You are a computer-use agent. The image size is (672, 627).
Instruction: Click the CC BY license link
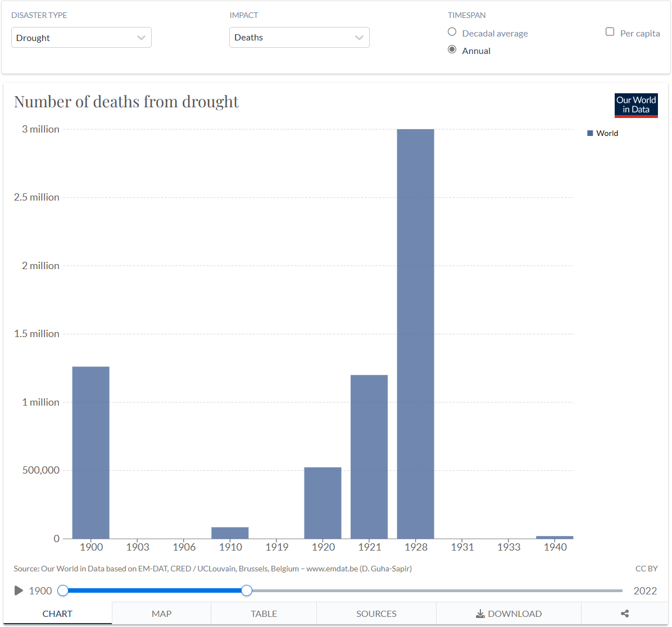(x=647, y=568)
